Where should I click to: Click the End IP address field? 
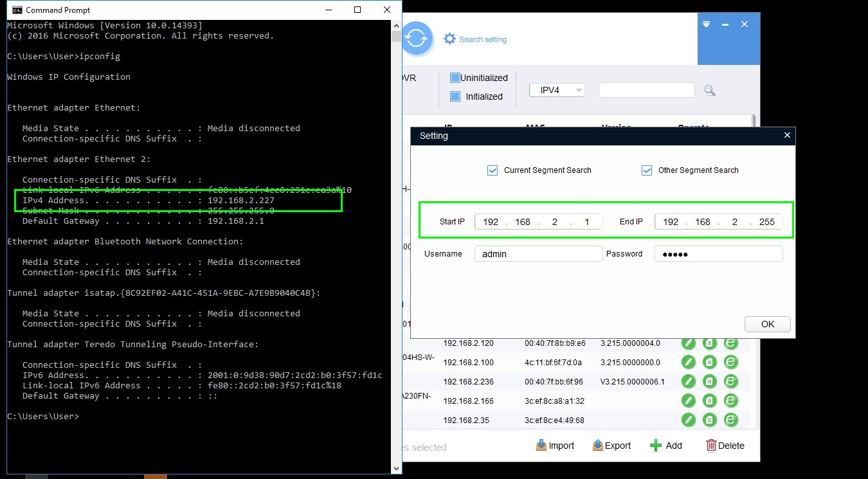click(x=719, y=222)
